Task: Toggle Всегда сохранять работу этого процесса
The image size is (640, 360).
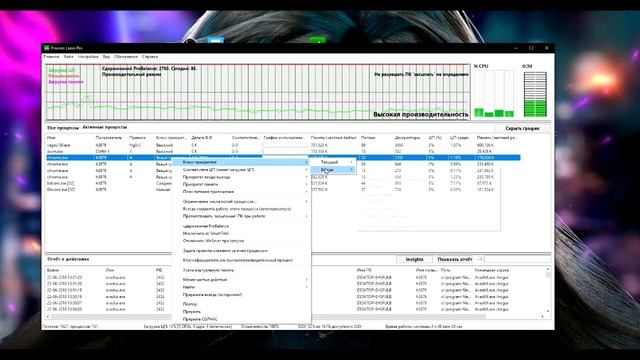Action: [242, 209]
